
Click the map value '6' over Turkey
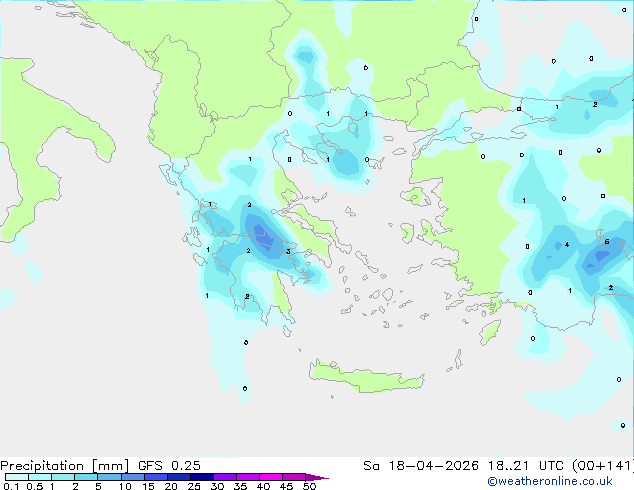(607, 242)
